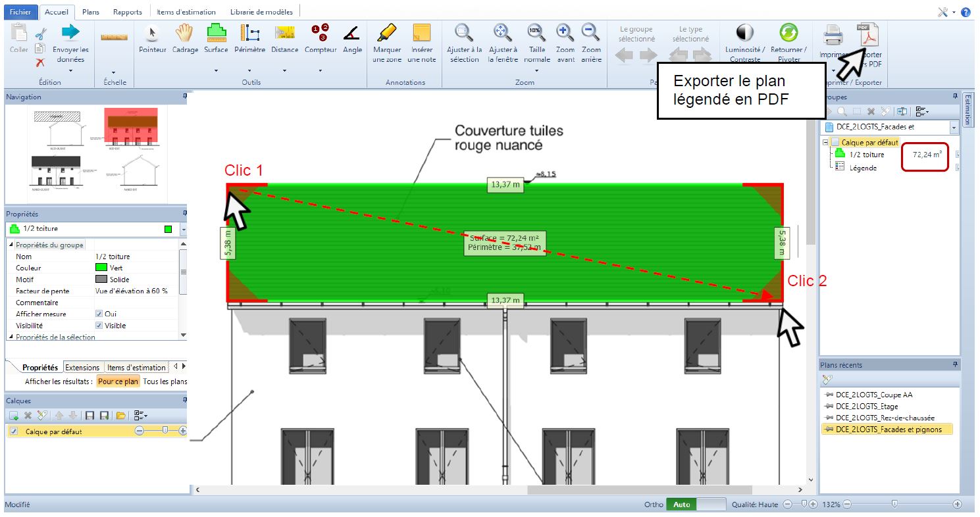Click the Marquer une zone highlighter
980x517 pixels.
click(386, 42)
